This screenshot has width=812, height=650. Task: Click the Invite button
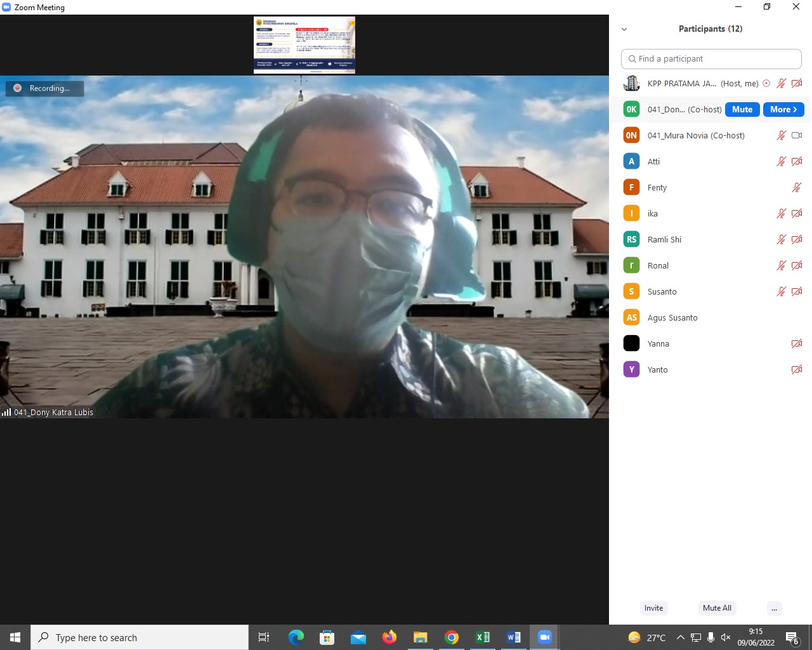(x=653, y=608)
